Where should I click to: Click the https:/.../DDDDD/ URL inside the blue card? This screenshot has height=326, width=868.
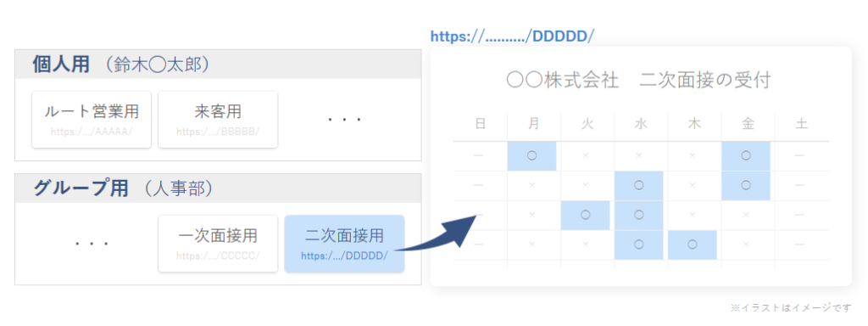tap(344, 256)
